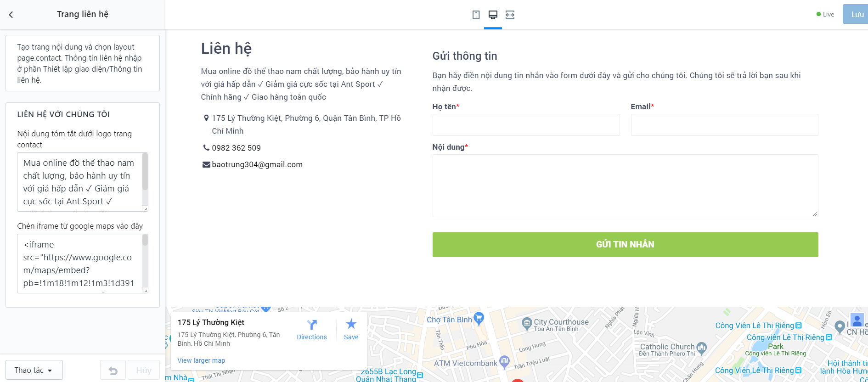Click the Chợ Tân Bình shopping pin
868x382 pixels.
[x=479, y=318]
